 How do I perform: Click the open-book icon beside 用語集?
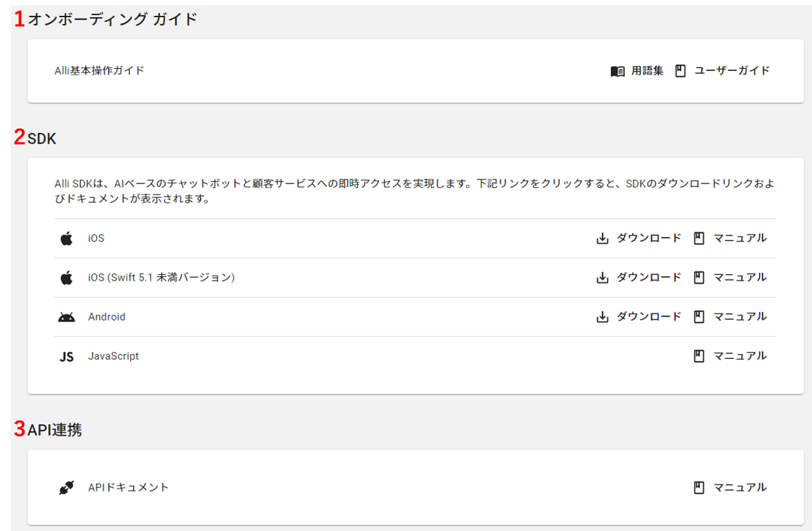[x=617, y=71]
